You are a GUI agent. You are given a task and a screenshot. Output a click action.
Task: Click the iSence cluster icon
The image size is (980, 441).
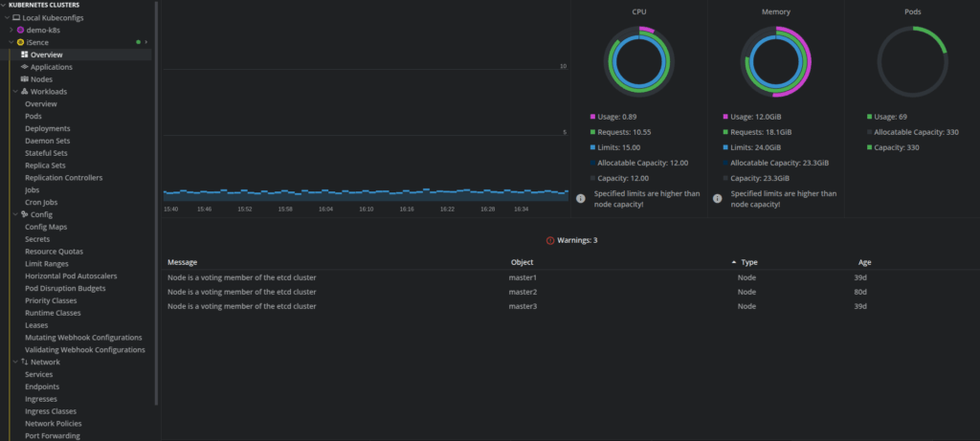pyautogui.click(x=20, y=42)
